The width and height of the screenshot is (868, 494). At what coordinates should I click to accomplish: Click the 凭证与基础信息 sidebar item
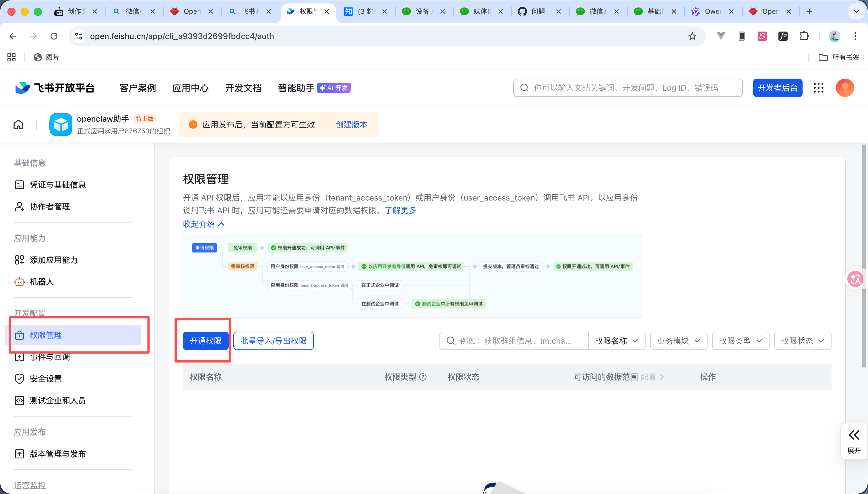coord(58,184)
